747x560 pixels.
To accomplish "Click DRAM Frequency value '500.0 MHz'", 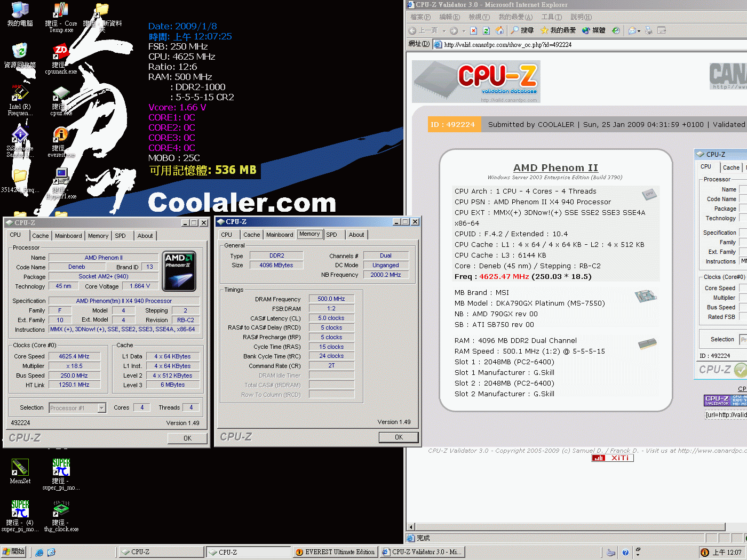I will pos(331,299).
